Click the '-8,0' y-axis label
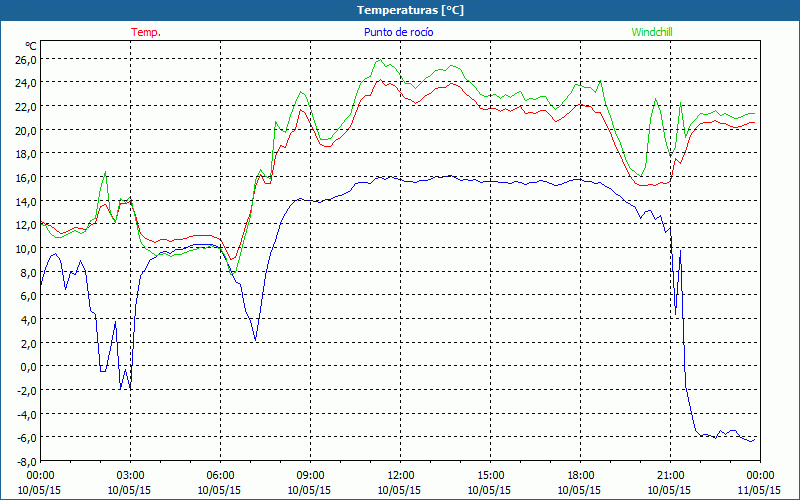Screen dimensions: 800x500 click(x=27, y=461)
